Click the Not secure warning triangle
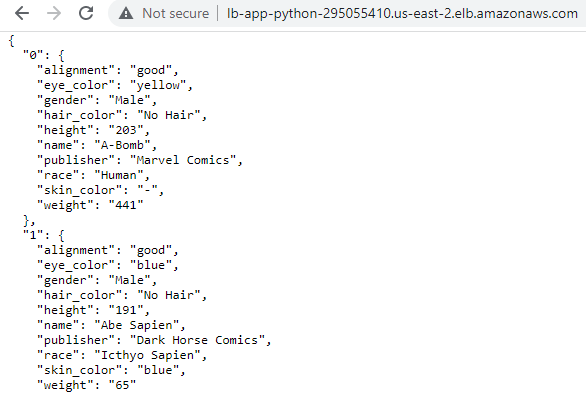The image size is (586, 394). pos(126,13)
